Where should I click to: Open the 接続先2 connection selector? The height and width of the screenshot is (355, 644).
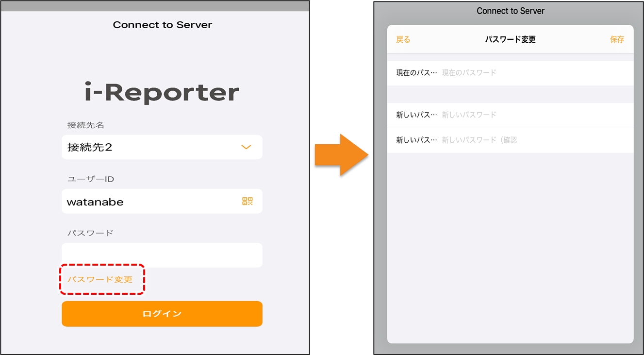tap(146, 147)
